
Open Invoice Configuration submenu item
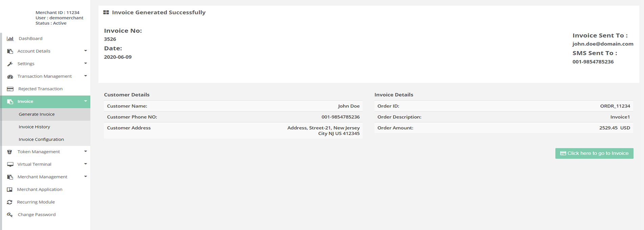(x=41, y=139)
